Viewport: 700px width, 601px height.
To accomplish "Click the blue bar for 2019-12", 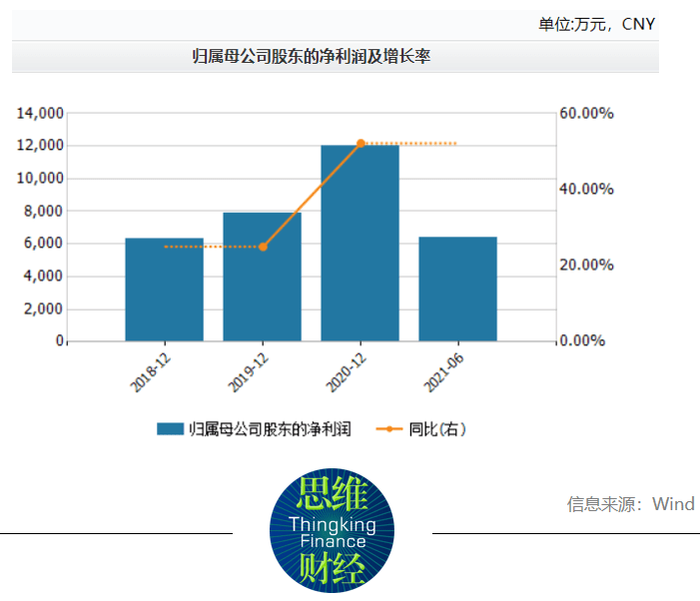I will pyautogui.click(x=262, y=277).
